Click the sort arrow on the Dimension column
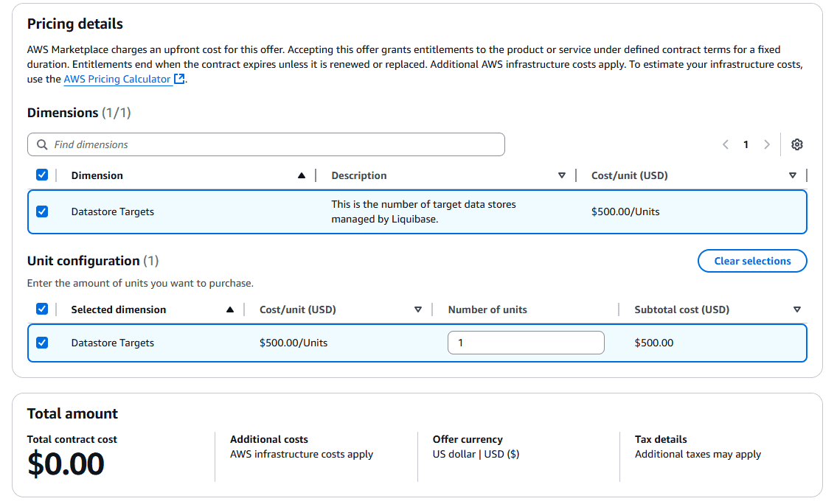Screen dimensions: 837x504 point(302,175)
